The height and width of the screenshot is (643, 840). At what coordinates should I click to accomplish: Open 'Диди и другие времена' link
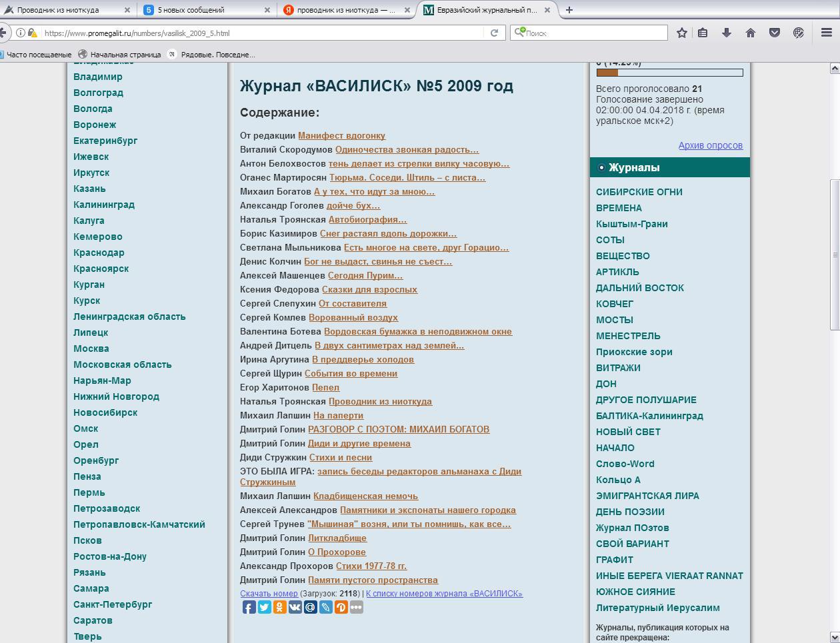pos(359,443)
